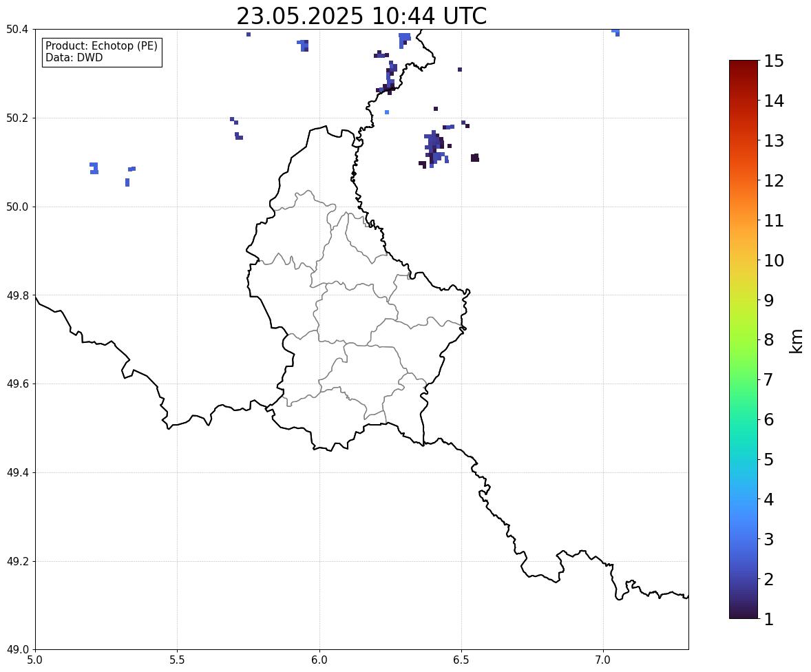Click the colorbar tick label 7
811x672 pixels.
coord(769,379)
